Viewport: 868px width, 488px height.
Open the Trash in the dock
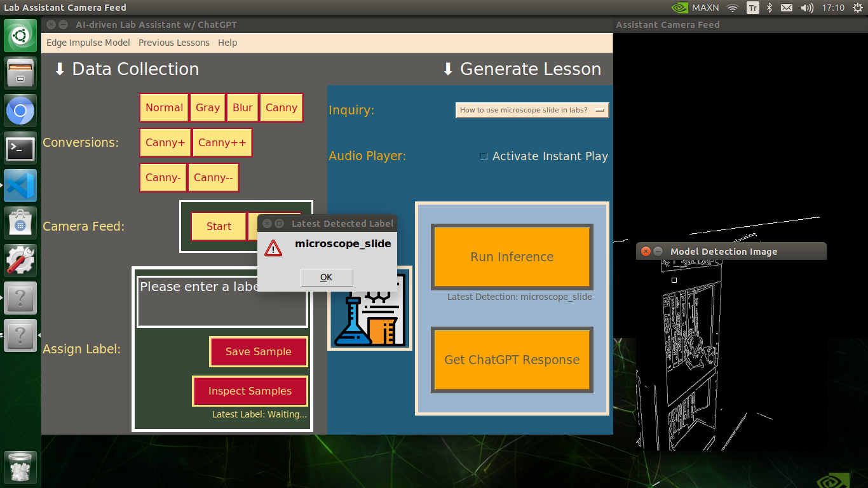[x=20, y=468]
